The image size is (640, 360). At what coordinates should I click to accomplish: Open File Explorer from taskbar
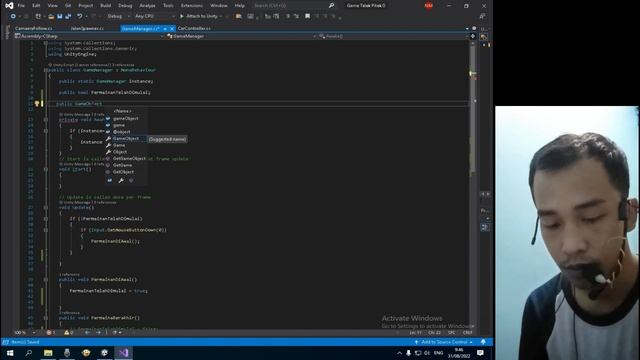pos(48,353)
